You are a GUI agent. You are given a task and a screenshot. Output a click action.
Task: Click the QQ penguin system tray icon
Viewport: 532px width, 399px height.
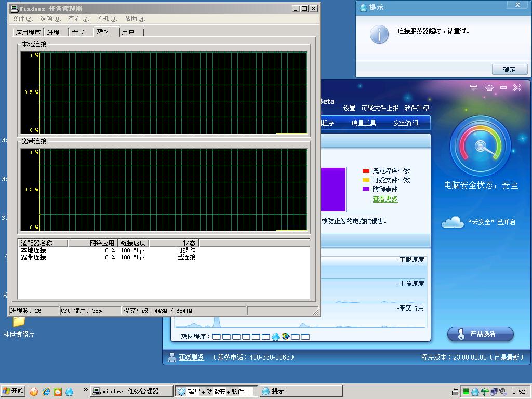(475, 392)
